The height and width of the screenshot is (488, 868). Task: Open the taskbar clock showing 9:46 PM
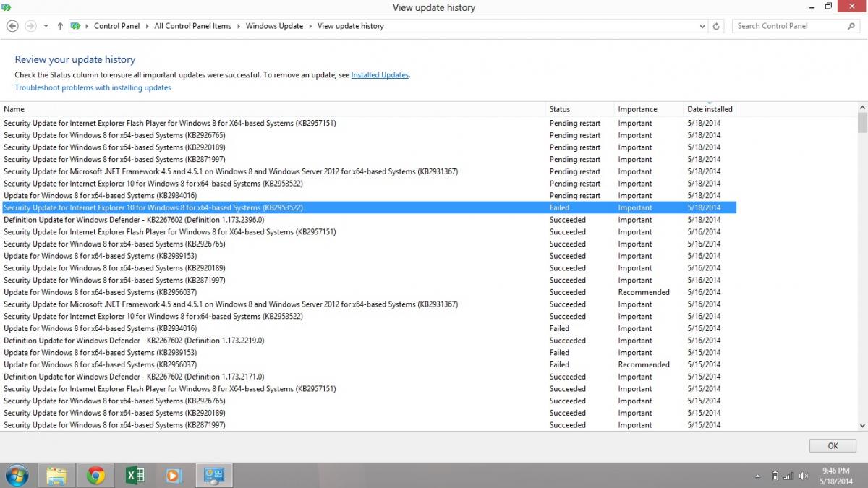coord(835,475)
